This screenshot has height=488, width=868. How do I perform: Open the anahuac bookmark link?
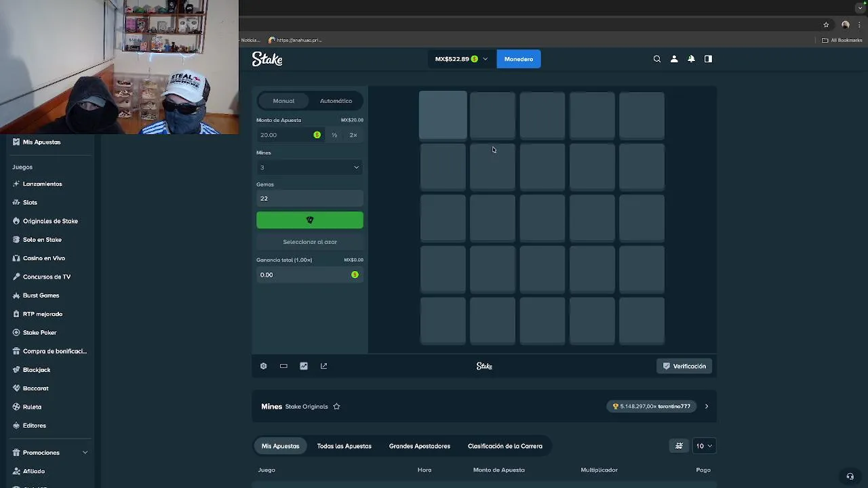(x=295, y=40)
